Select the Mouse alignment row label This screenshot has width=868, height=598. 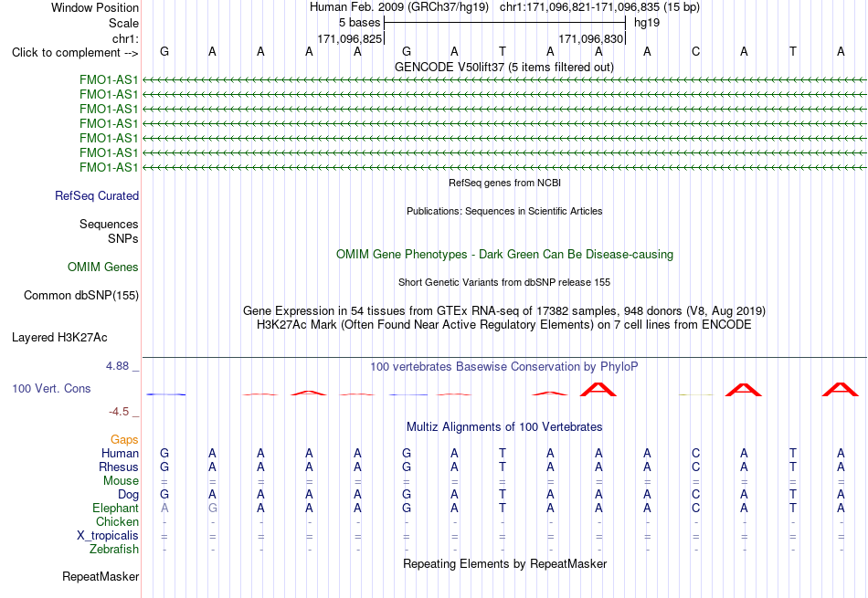pyautogui.click(x=121, y=481)
